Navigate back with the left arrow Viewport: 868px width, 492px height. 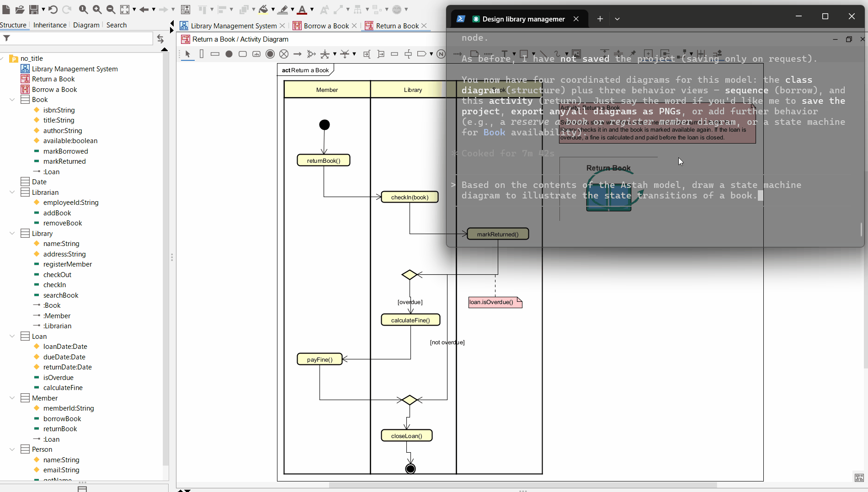(144, 9)
